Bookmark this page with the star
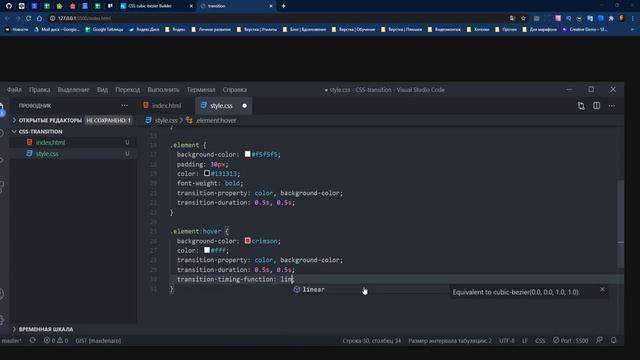This screenshot has height=360, width=640. [x=523, y=18]
